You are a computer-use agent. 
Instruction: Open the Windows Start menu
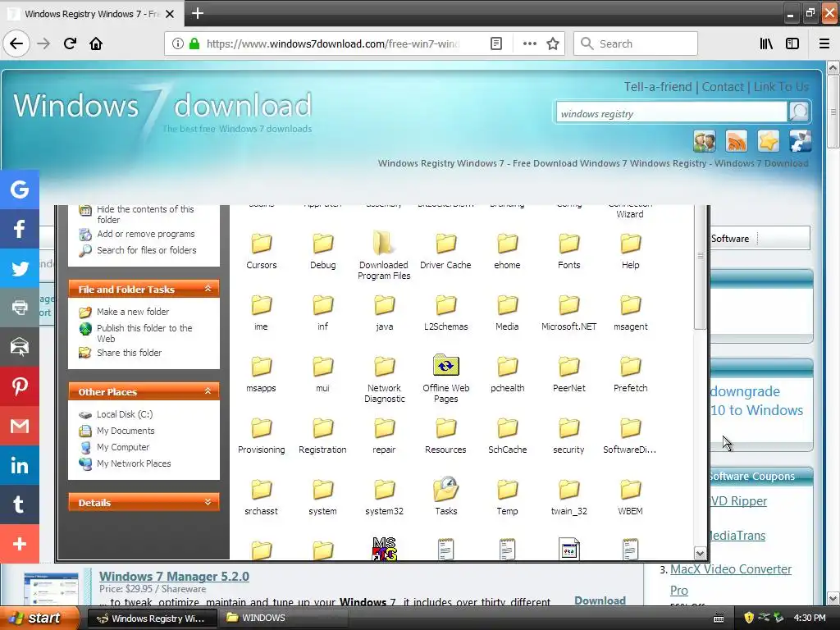[39, 618]
